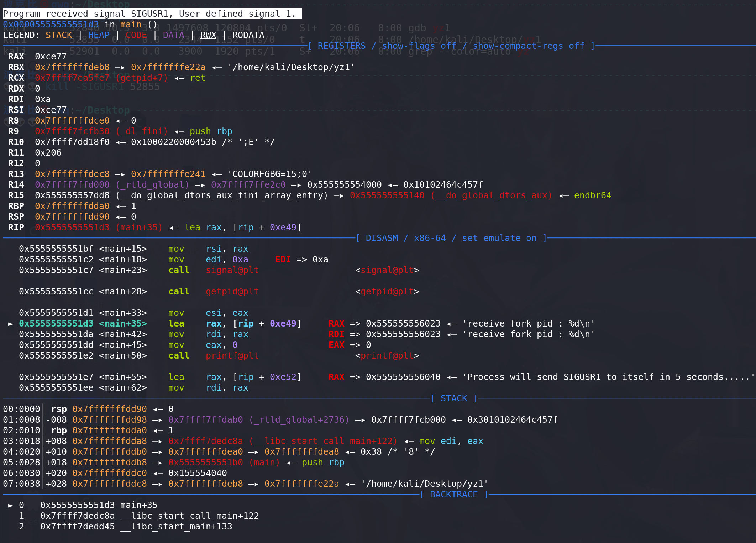Click RSP register address 0x7fffffffdd90
756x543 pixels.
coord(72,217)
